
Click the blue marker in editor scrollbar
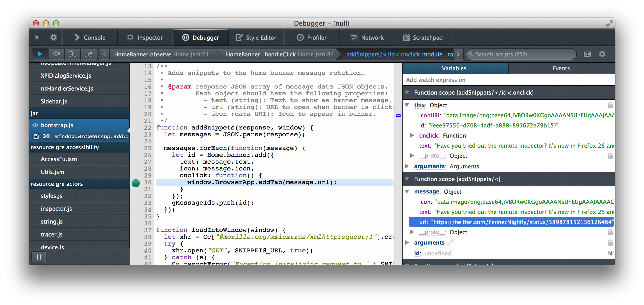pos(399,116)
